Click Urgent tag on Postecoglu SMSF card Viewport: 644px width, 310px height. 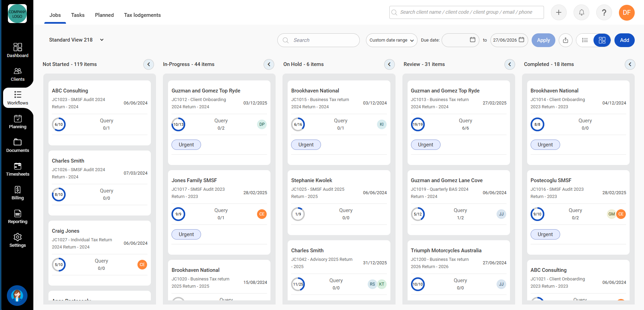pyautogui.click(x=545, y=234)
